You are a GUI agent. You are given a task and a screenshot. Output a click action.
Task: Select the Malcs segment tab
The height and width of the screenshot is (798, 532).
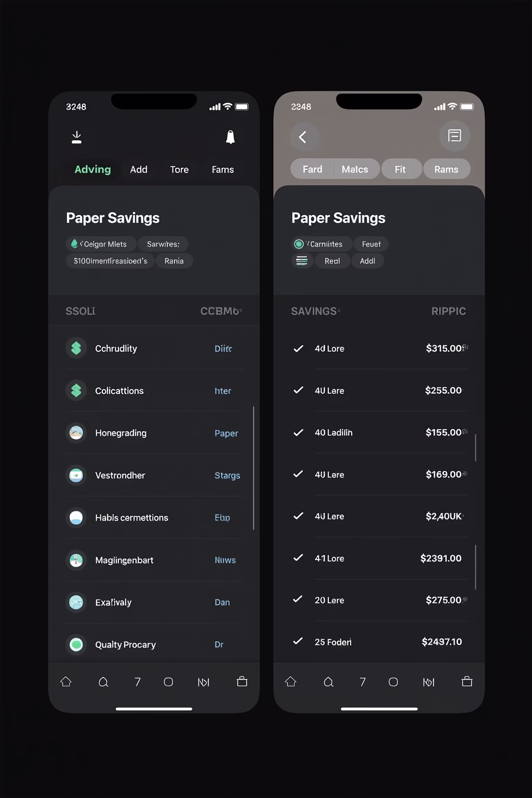tap(355, 169)
